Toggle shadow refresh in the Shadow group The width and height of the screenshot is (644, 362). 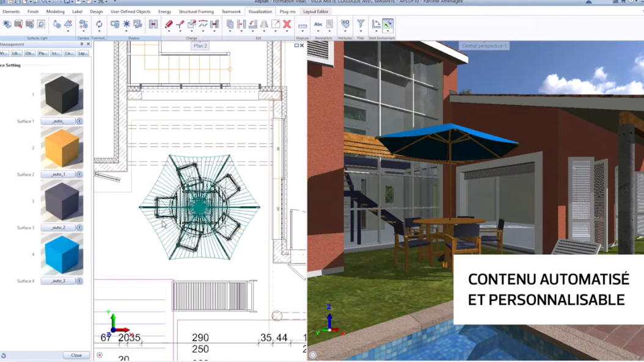pos(137,24)
